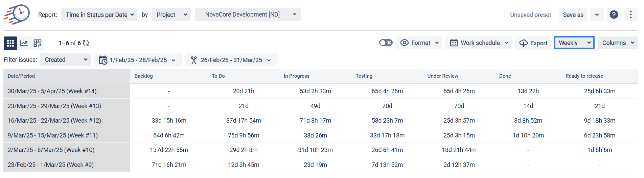The height and width of the screenshot is (178, 644).
Task: Refresh the report results
Action: (86, 43)
